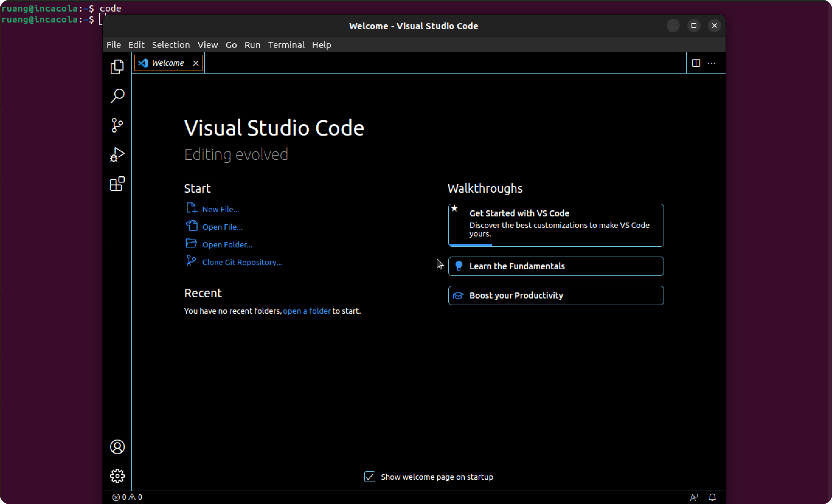
Task: Minimize the Visual Studio Code window
Action: 673,26
